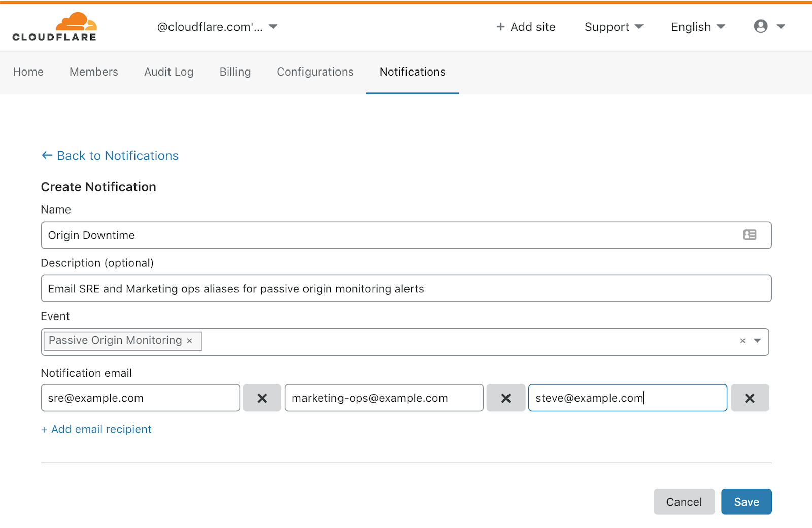Screen dimensions: 812x528
Task: Focus the Description text field
Action: pos(406,289)
